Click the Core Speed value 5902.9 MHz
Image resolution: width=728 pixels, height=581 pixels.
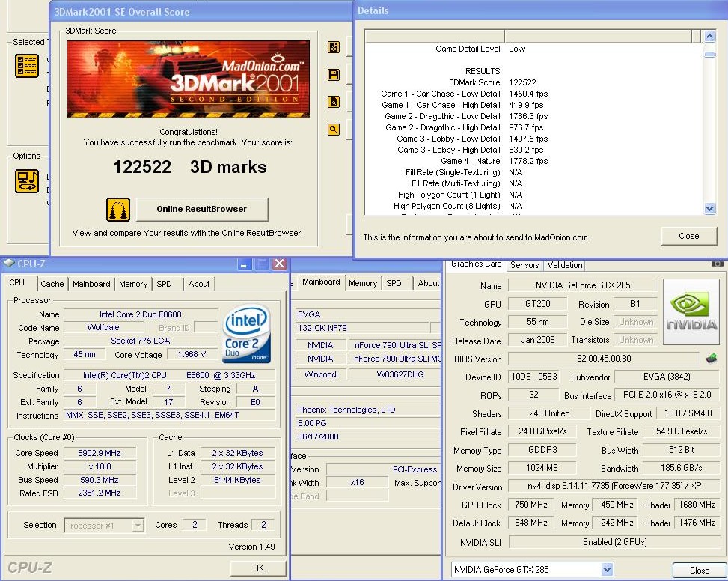[x=100, y=453]
